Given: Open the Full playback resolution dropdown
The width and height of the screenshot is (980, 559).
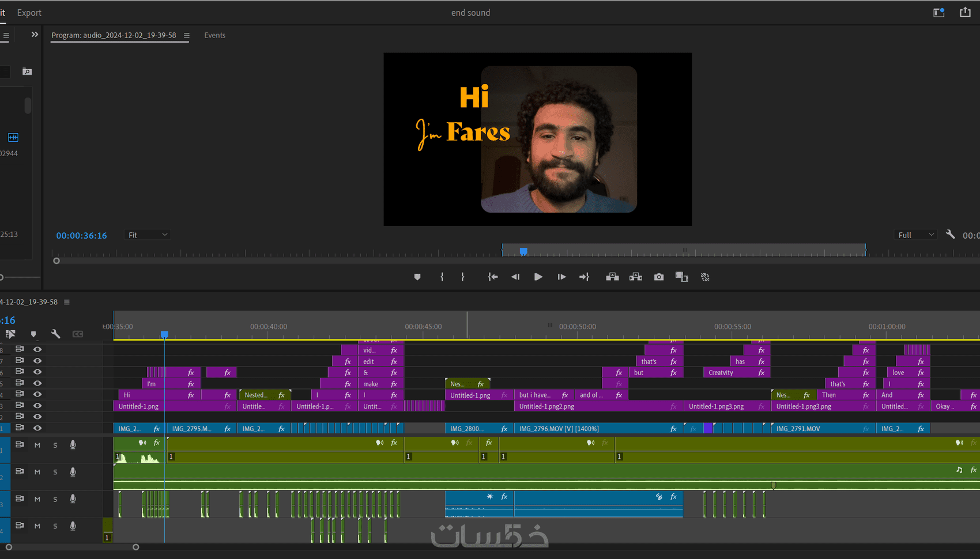Looking at the screenshot, I should [x=915, y=235].
